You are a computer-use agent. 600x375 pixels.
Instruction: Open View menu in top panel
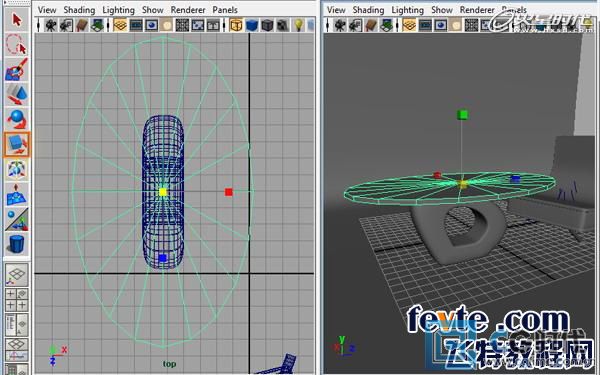pyautogui.click(x=47, y=10)
